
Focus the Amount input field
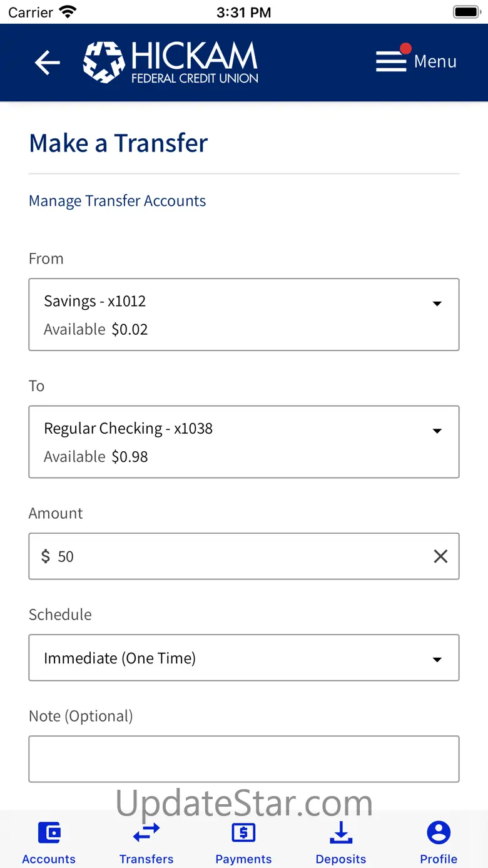238,556
